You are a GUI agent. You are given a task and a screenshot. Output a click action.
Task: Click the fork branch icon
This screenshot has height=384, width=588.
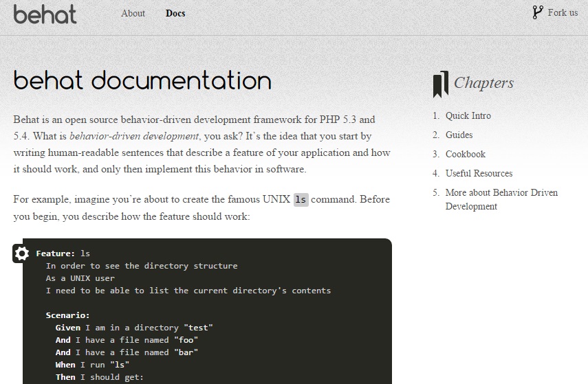537,12
